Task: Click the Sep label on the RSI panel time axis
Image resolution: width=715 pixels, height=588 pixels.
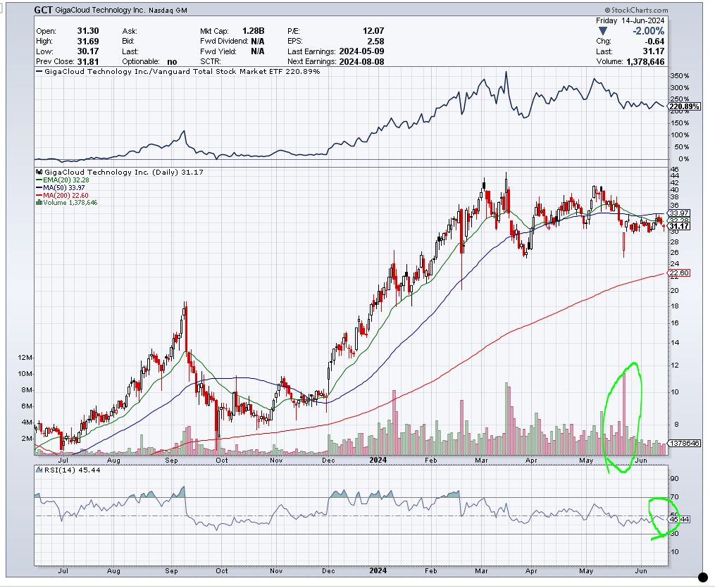Action: tap(171, 570)
